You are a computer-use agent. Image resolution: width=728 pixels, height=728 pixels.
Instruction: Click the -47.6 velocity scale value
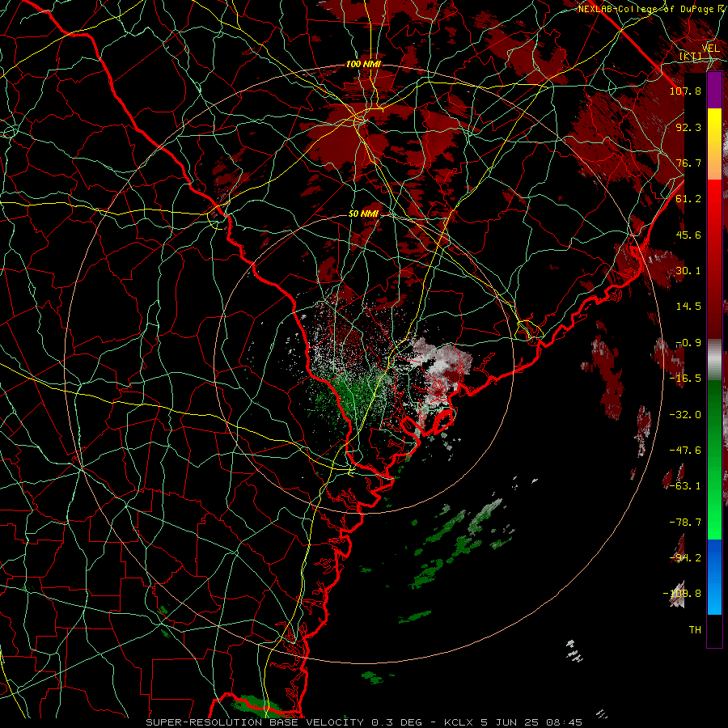(x=685, y=451)
